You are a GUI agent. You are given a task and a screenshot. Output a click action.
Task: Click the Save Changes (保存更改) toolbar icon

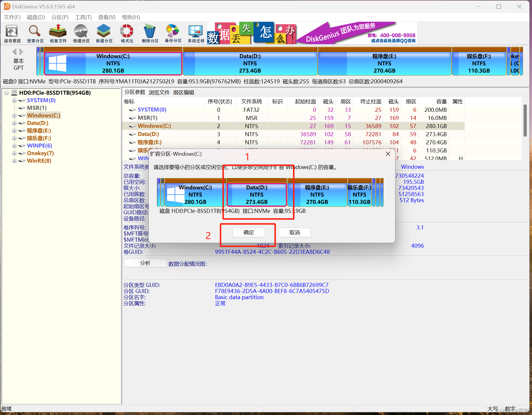pos(12,33)
